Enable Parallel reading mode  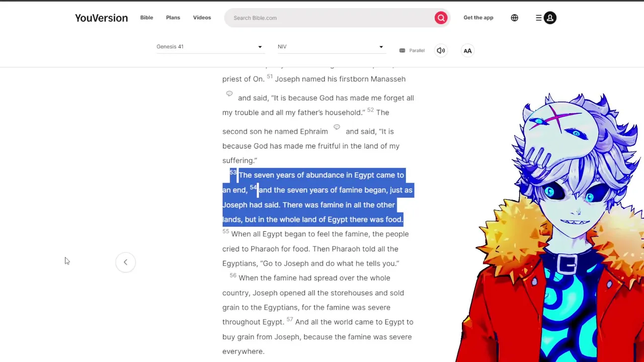tap(412, 50)
